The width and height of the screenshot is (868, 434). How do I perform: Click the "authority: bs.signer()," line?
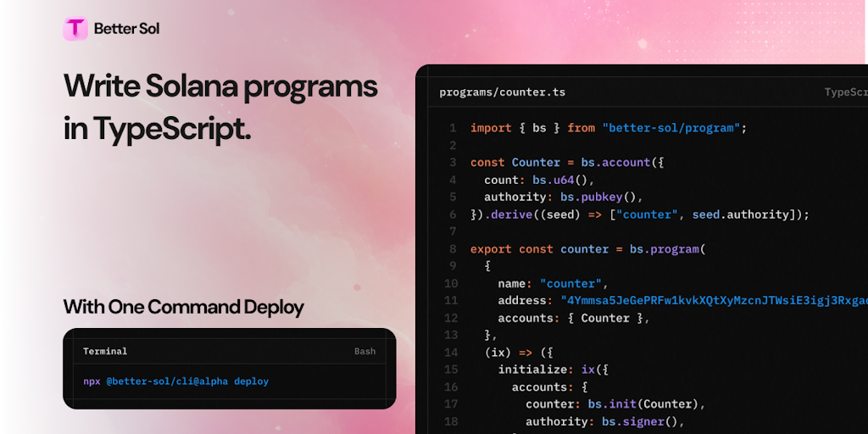pos(605,422)
